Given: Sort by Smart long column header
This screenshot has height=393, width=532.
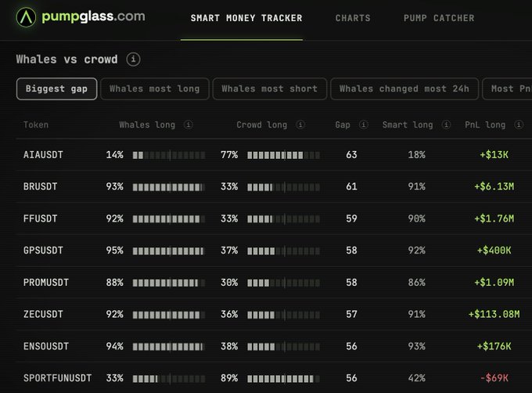Looking at the screenshot, I should tap(408, 125).
